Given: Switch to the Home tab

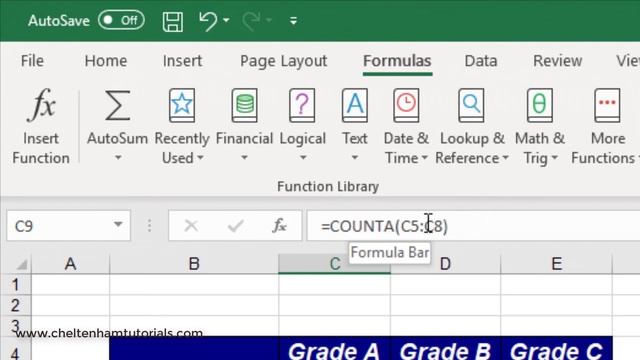Looking at the screenshot, I should coord(106,61).
